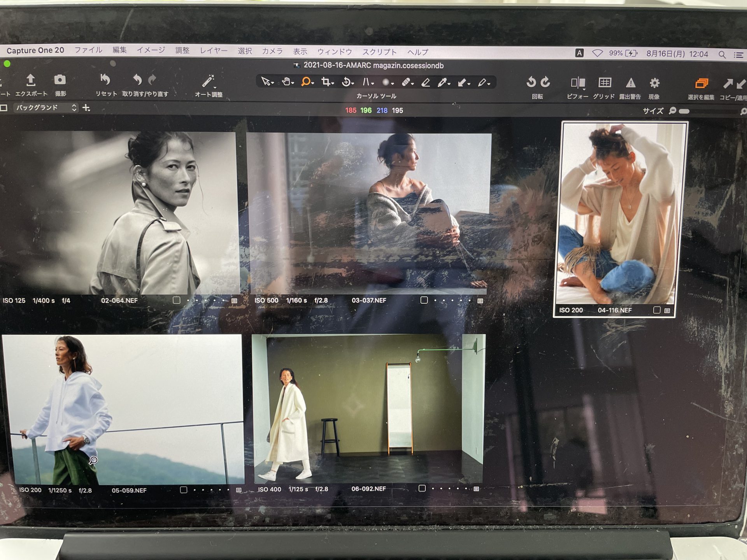Image resolution: width=747 pixels, height=560 pixels.
Task: Open the バックグランド layer dropdown
Action: pos(46,108)
